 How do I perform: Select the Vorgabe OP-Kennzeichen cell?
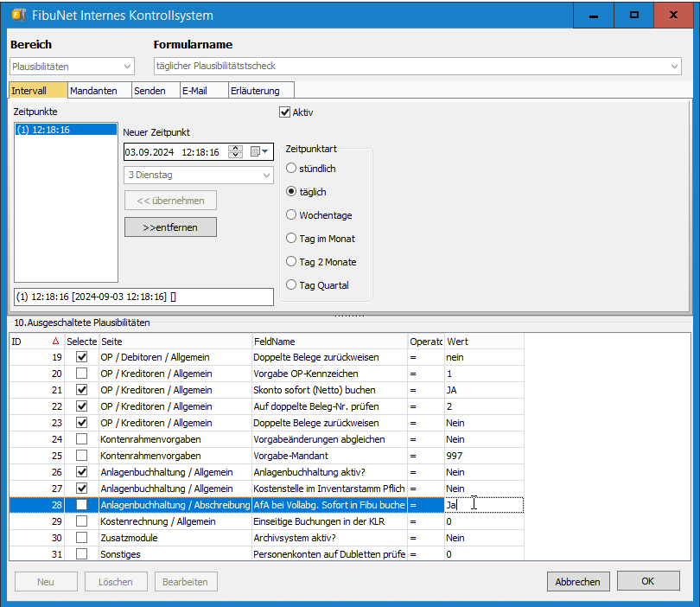329,374
